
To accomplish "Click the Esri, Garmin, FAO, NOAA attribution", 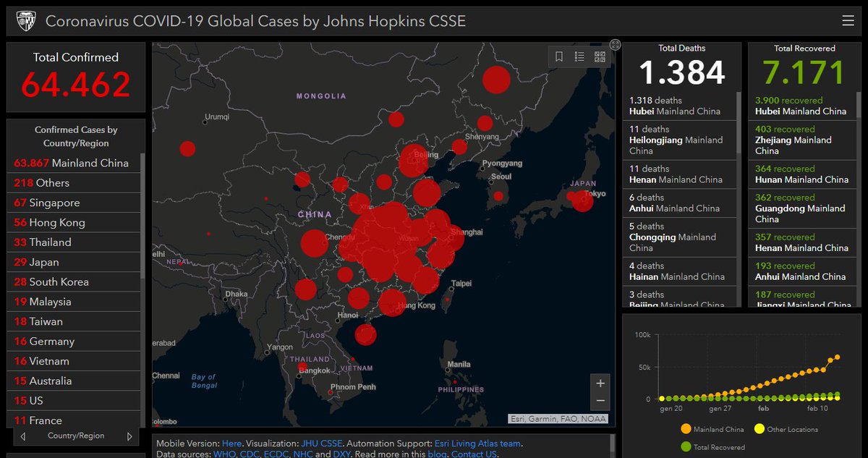I will click(558, 418).
